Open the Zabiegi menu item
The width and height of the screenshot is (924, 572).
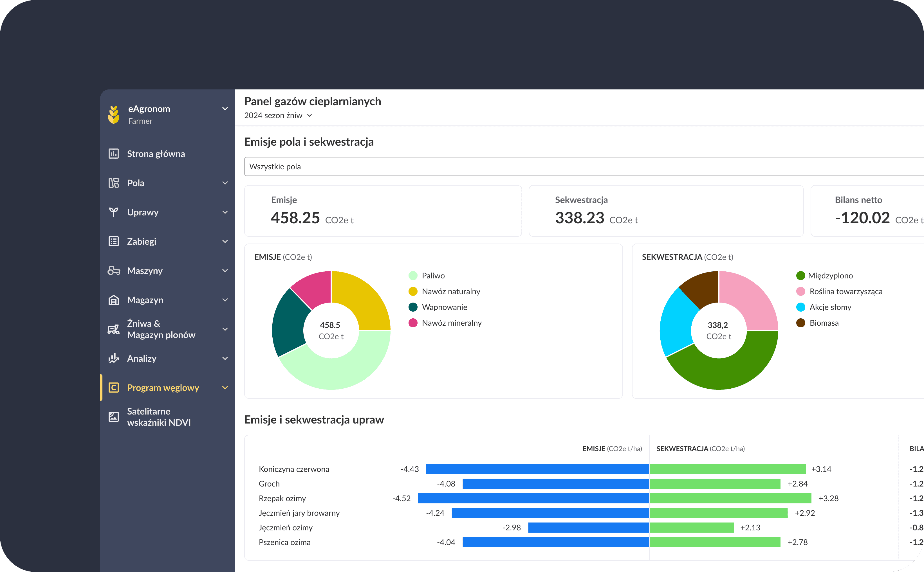[142, 241]
